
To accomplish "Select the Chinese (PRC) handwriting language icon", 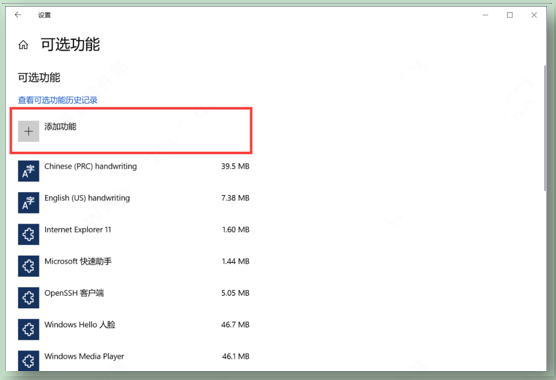I will pos(29,171).
